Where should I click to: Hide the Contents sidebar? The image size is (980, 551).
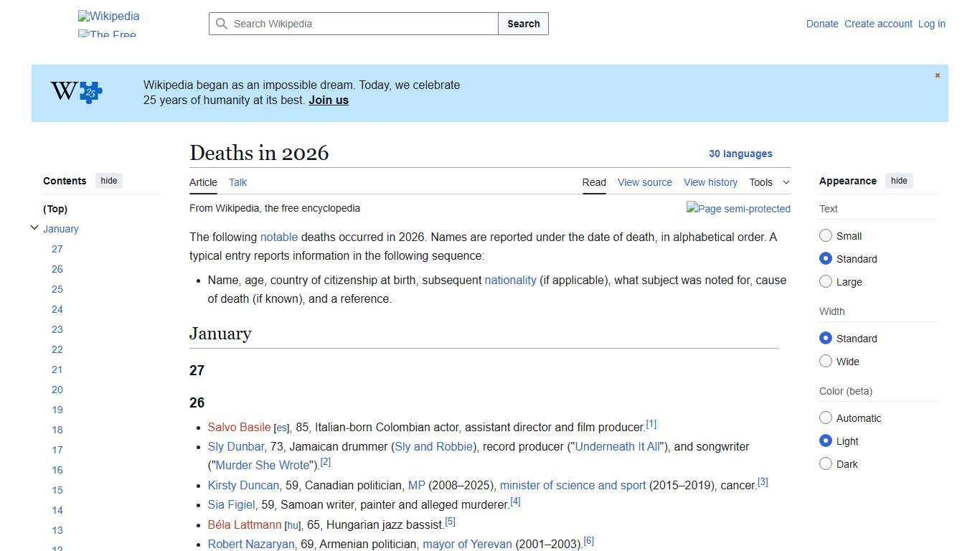108,181
